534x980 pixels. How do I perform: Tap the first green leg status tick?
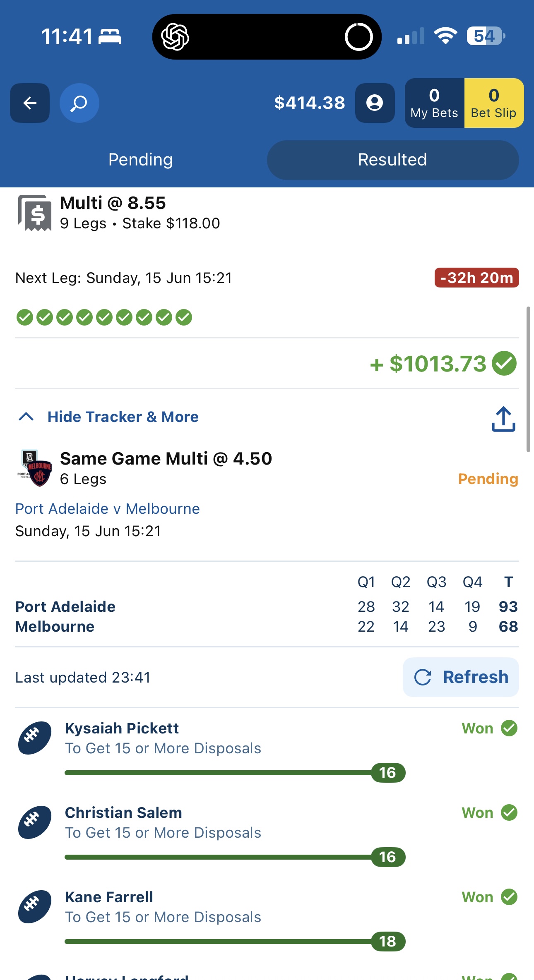click(25, 317)
